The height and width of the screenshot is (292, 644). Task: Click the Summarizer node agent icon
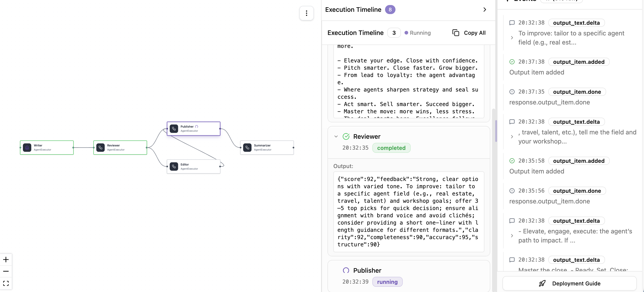(247, 148)
